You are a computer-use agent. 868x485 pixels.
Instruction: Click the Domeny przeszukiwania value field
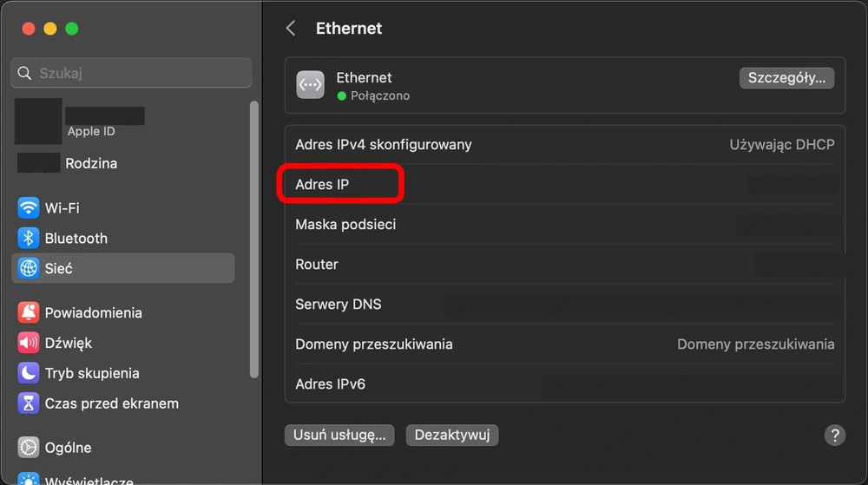tap(756, 344)
